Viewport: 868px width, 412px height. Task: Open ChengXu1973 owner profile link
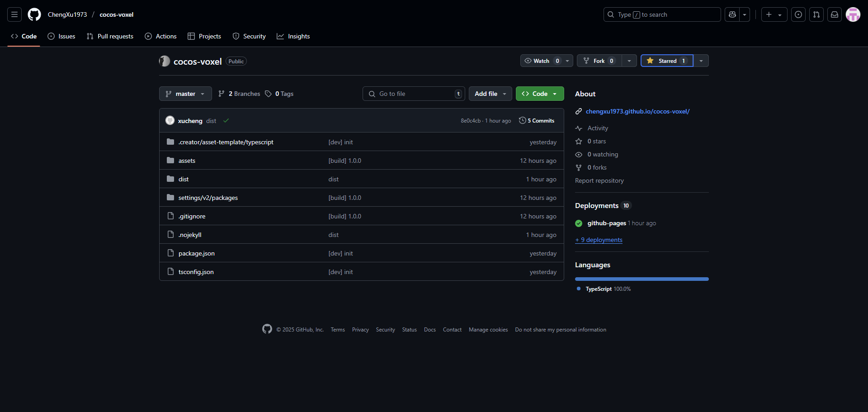click(x=67, y=14)
